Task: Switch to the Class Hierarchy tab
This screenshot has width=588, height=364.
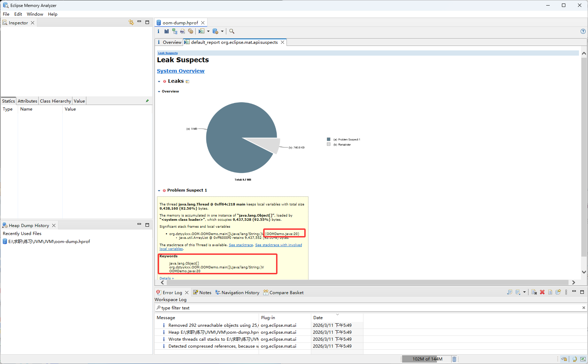Action: 55,101
